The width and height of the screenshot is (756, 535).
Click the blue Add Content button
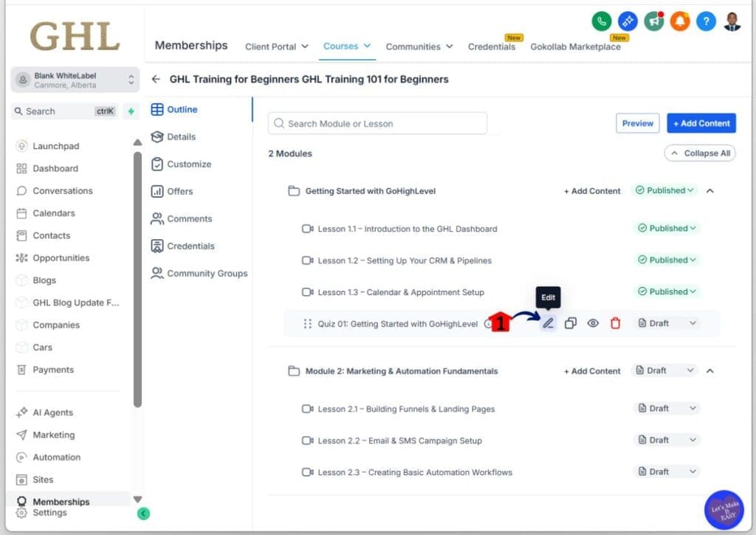point(701,123)
